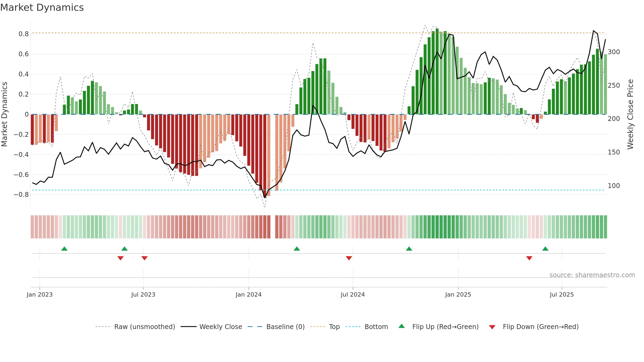Click the Baseline (0) legend entry
The width and height of the screenshot is (644, 362).
click(276, 327)
